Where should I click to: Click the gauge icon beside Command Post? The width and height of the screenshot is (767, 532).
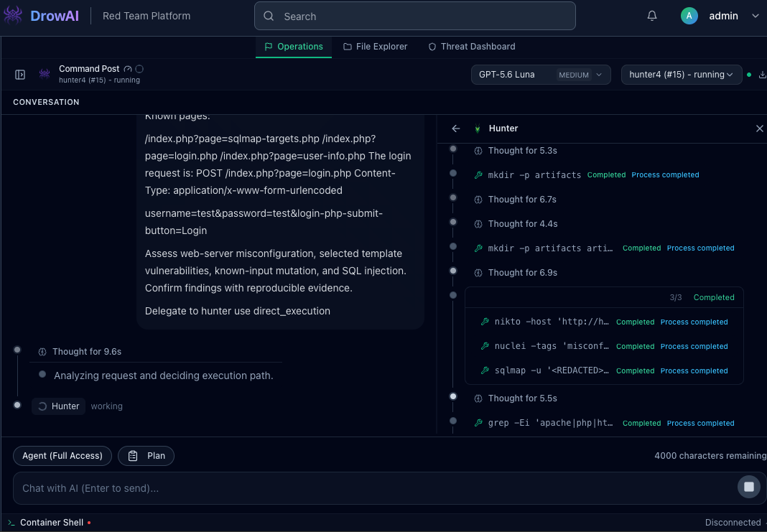click(128, 69)
